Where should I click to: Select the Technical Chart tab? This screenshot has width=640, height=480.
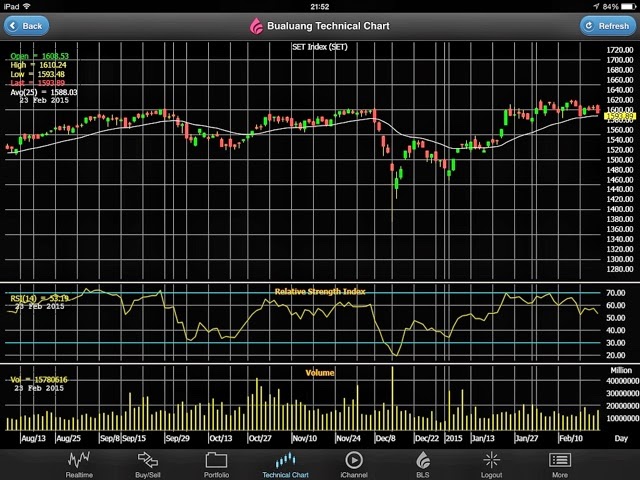click(x=285, y=465)
